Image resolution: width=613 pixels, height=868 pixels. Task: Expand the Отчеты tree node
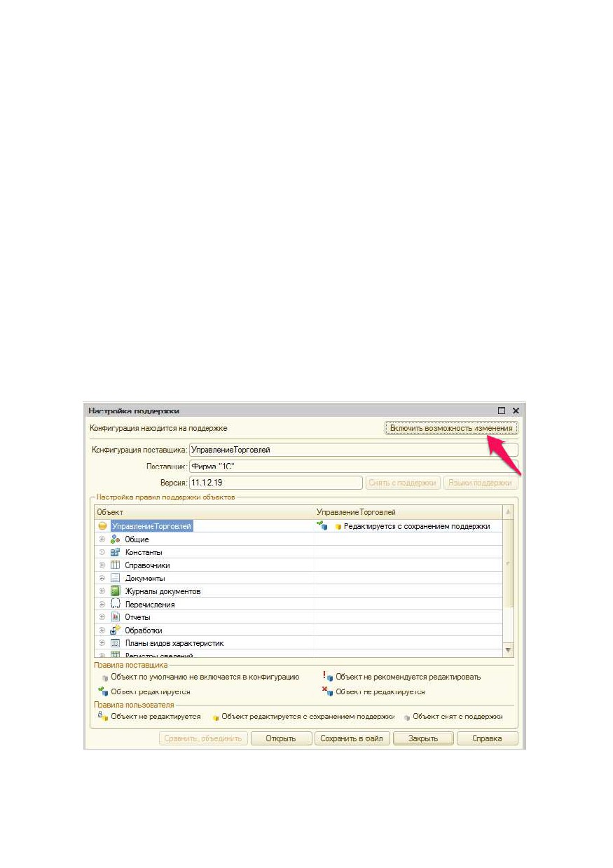coord(102,617)
